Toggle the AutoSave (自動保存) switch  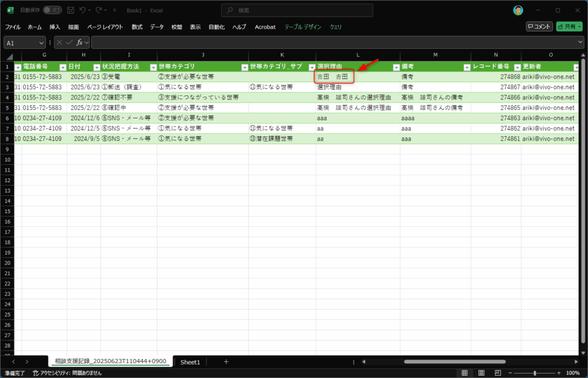click(x=52, y=10)
